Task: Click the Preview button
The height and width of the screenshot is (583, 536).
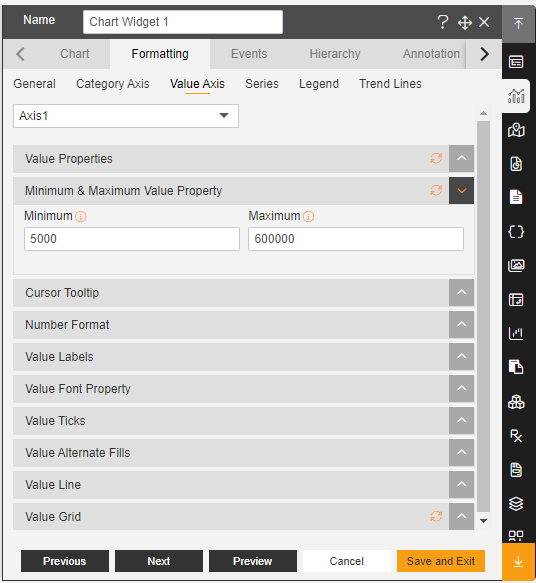Action: (x=253, y=561)
